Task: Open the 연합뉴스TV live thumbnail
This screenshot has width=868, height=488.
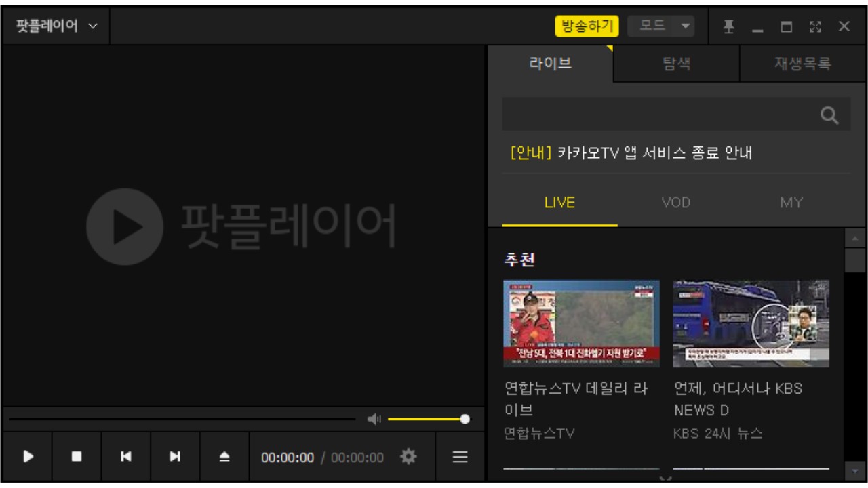Action: click(x=581, y=323)
